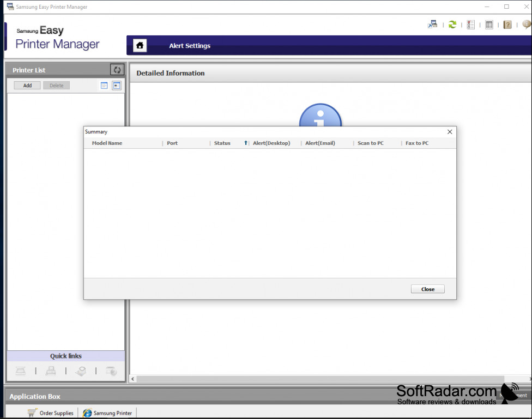Click the green refresh arrows icon
532x419 pixels.
452,25
